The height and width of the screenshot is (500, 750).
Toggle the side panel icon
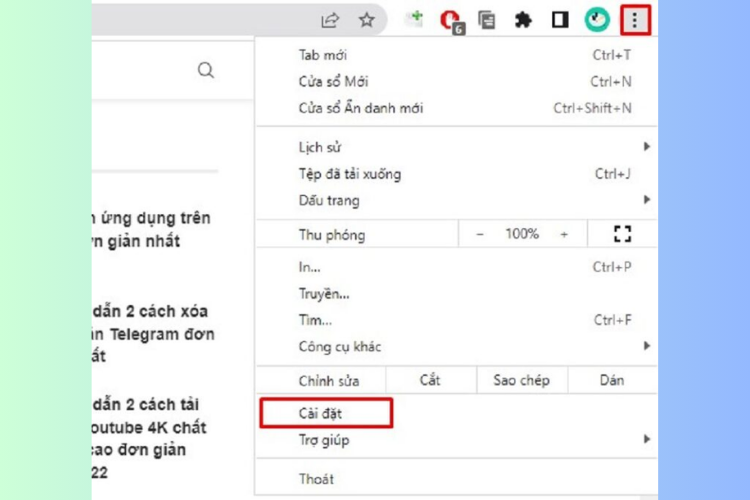coord(560,20)
